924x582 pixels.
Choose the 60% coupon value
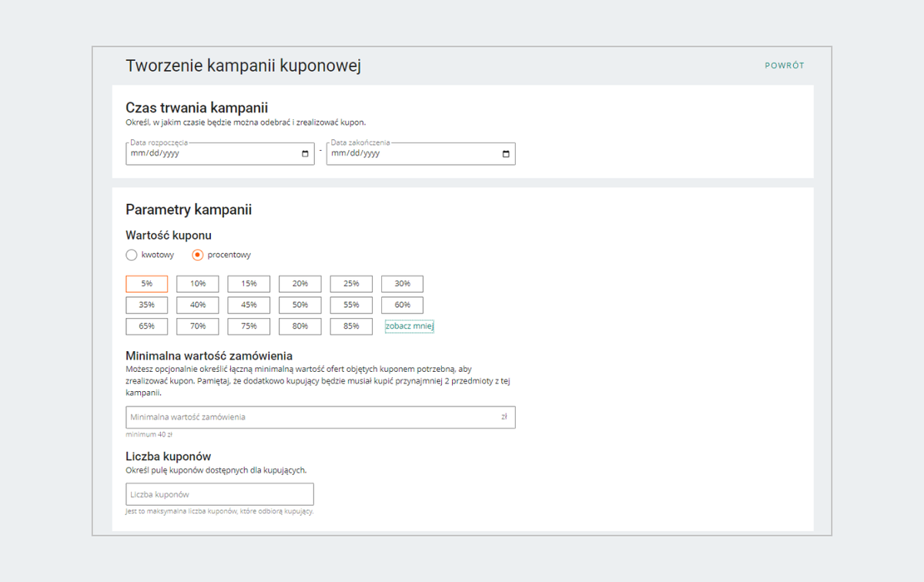coord(402,305)
